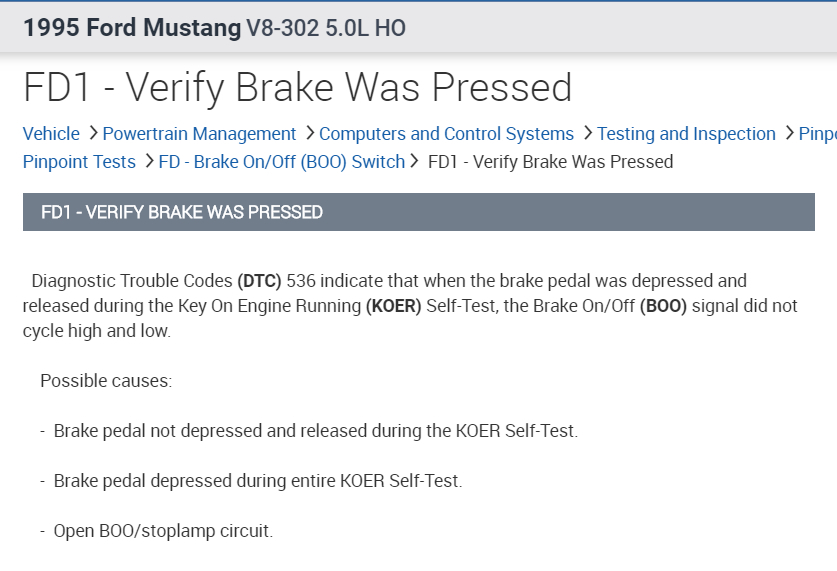Click the chevron after Testing and Inspection
The width and height of the screenshot is (837, 571).
[x=789, y=133]
